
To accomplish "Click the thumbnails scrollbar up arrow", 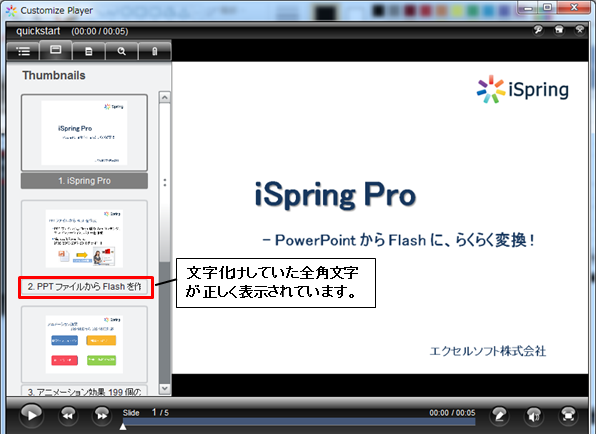I will pos(165,97).
